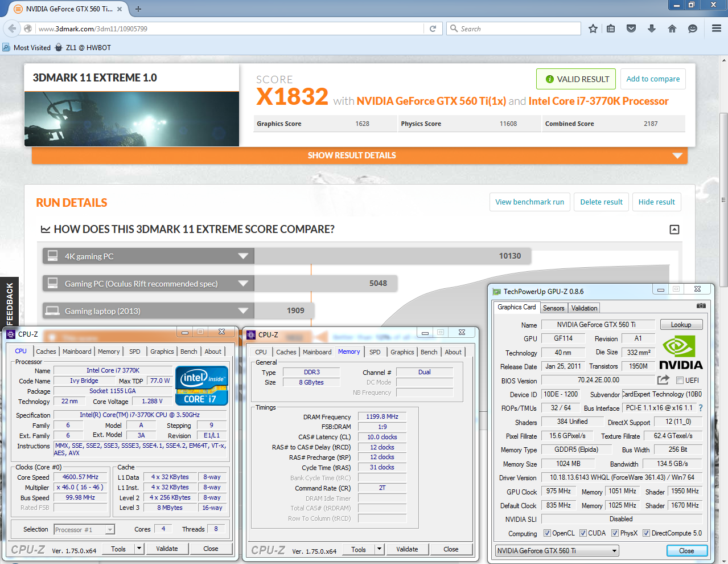Expand the 4K gaming PC dropdown arrow

point(243,256)
